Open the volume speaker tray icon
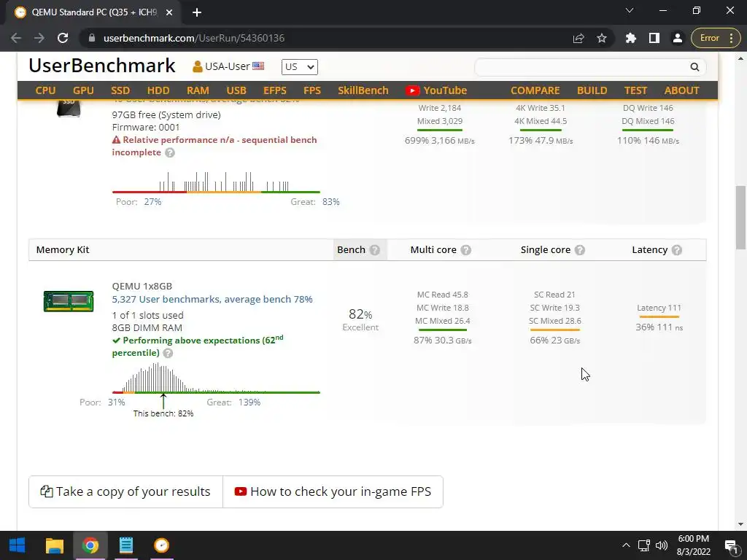Image resolution: width=747 pixels, height=560 pixels. point(661,545)
